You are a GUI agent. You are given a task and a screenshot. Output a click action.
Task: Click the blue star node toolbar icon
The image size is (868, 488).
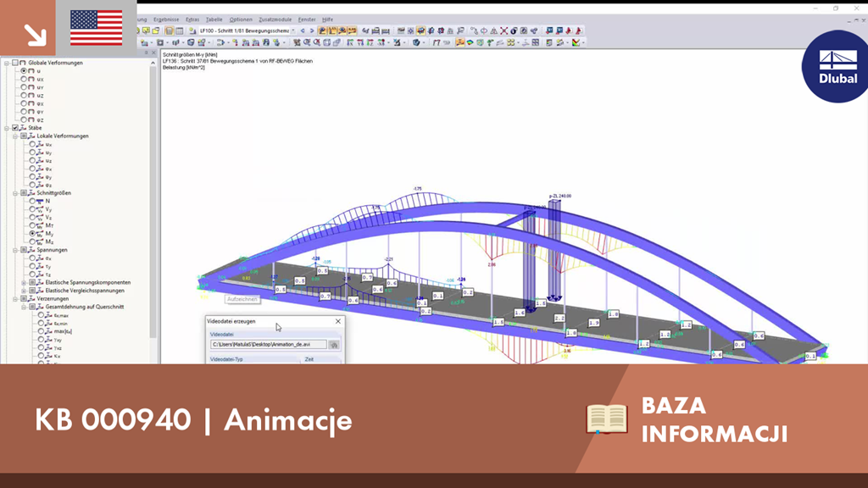pos(411,31)
